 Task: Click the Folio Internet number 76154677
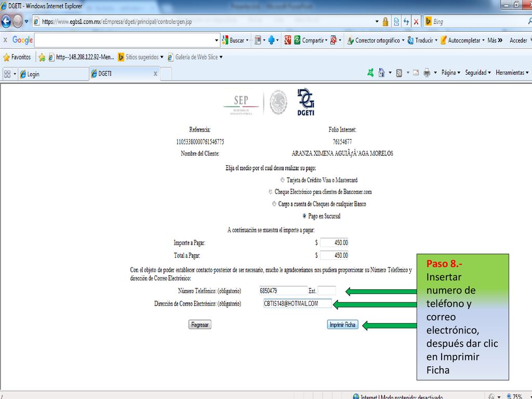tap(342, 142)
